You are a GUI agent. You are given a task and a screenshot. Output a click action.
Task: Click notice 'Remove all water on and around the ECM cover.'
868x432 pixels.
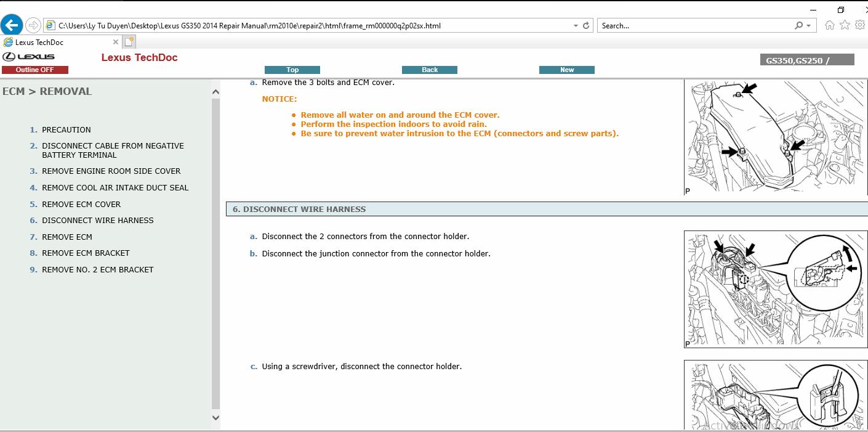tap(400, 115)
